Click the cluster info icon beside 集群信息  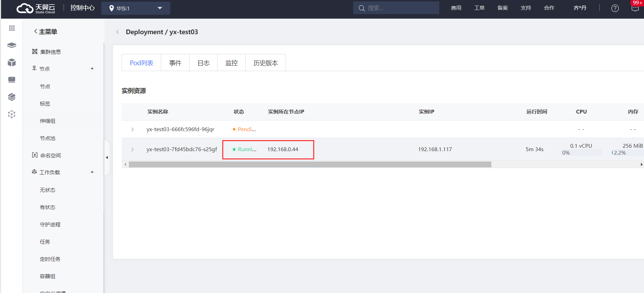click(35, 51)
